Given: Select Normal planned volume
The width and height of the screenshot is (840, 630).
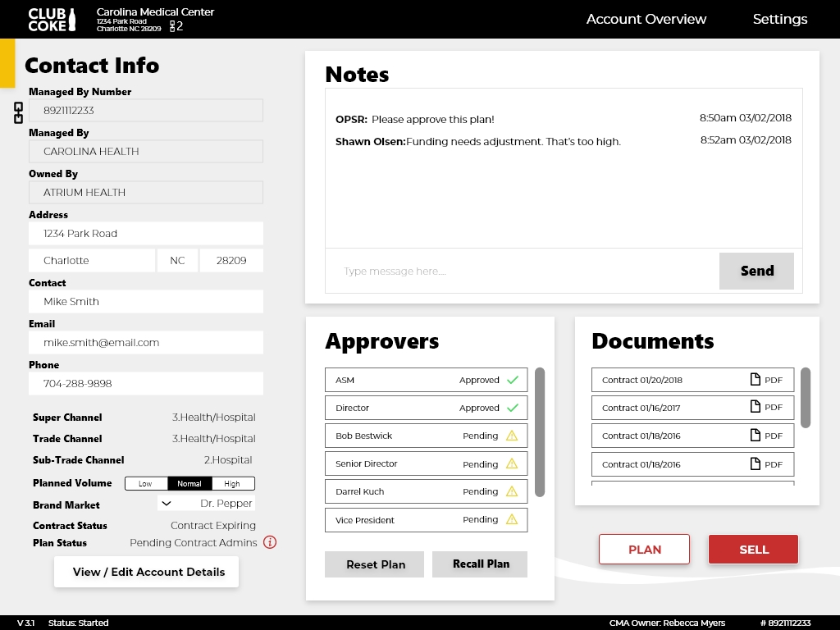Looking at the screenshot, I should pyautogui.click(x=189, y=483).
